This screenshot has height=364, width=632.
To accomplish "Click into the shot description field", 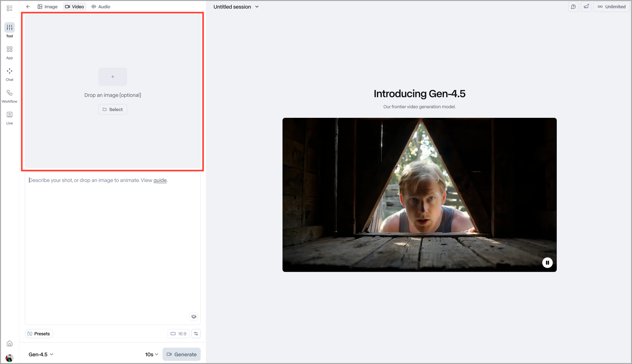I will [112, 246].
